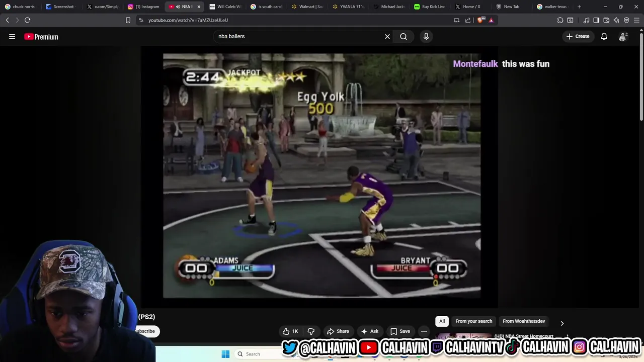Click the address bar URL field
644x362 pixels.
(297, 20)
